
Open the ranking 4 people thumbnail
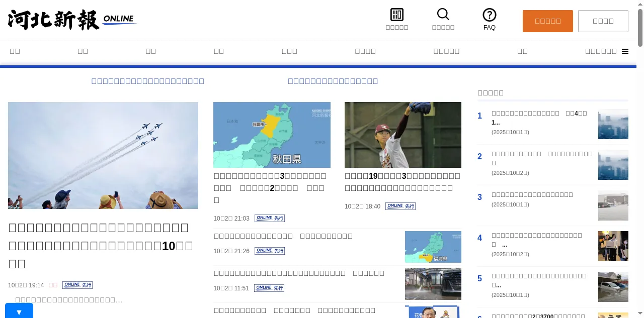(x=613, y=246)
